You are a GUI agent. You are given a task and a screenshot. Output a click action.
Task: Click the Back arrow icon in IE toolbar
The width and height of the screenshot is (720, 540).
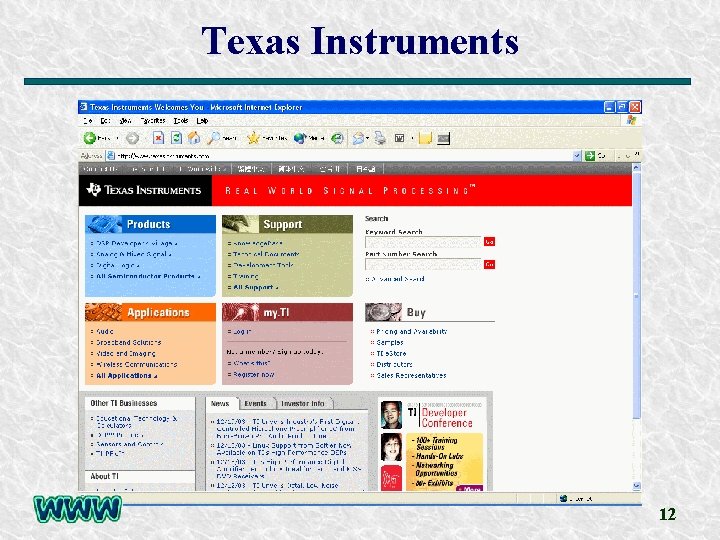pos(90,138)
